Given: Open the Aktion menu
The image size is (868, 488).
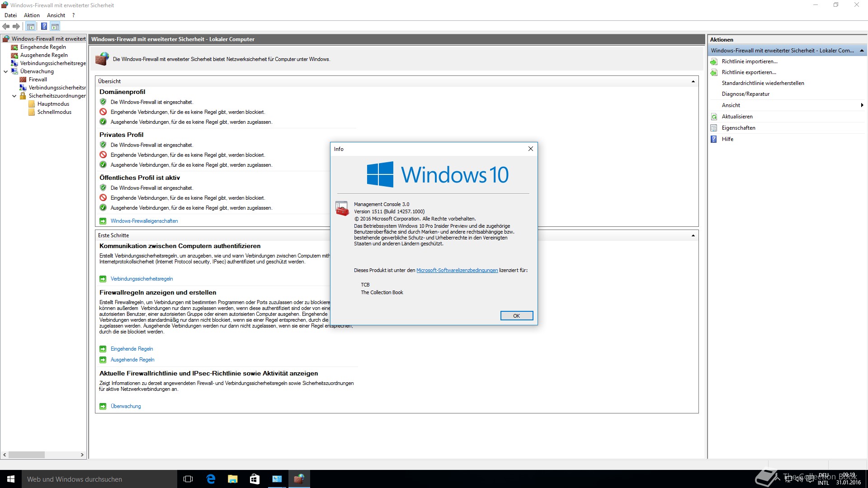Looking at the screenshot, I should coord(32,15).
